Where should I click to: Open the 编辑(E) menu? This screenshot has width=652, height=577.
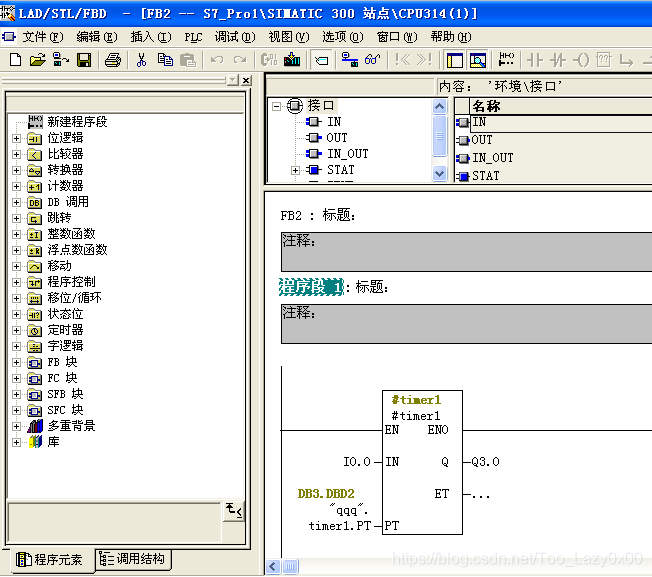pos(96,37)
